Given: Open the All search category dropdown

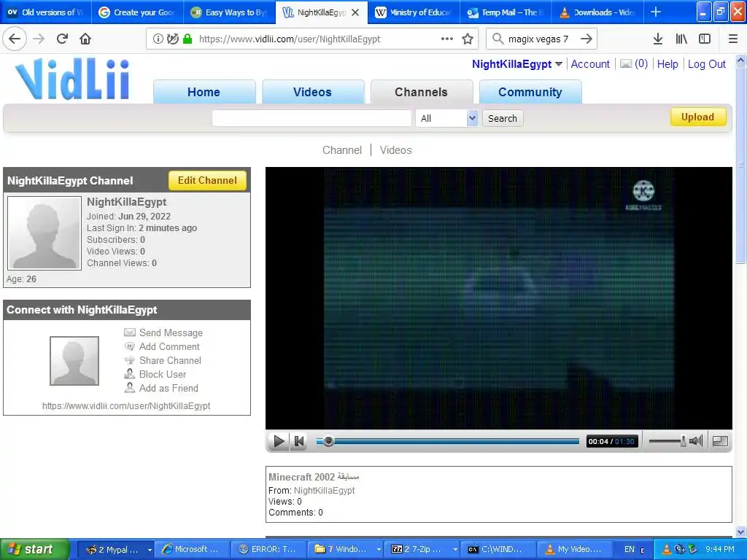Looking at the screenshot, I should [x=446, y=118].
